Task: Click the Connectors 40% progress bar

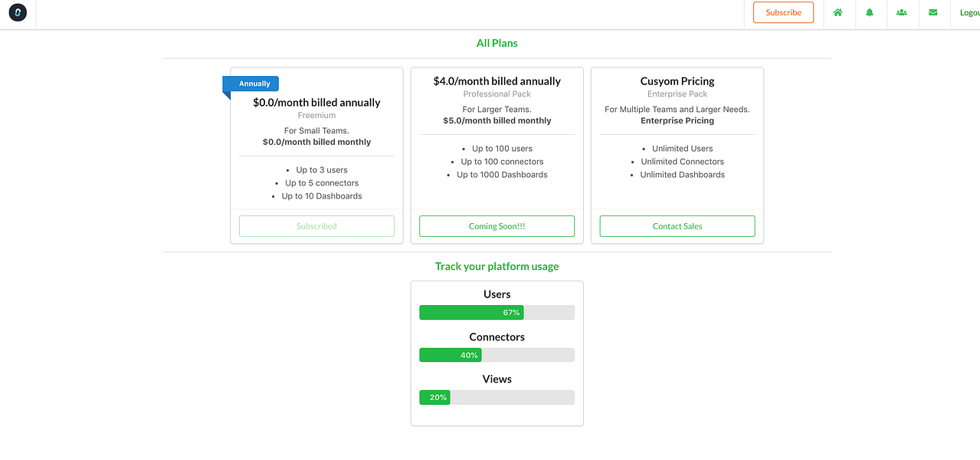Action: 497,355
